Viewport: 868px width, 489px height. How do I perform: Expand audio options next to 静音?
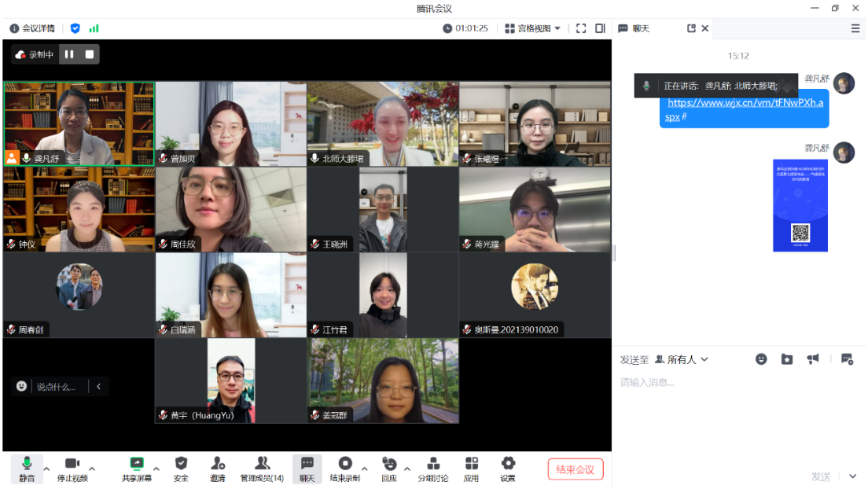(x=46, y=469)
